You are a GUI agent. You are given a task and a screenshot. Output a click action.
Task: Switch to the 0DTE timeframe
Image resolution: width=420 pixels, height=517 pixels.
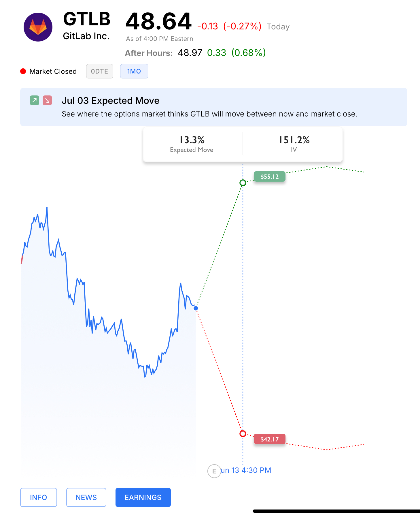[x=100, y=71]
